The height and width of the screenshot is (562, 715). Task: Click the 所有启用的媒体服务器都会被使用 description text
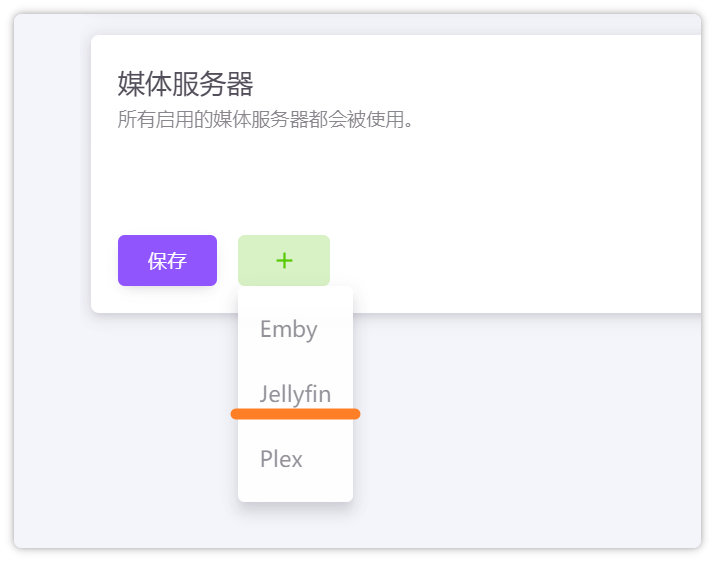click(265, 120)
